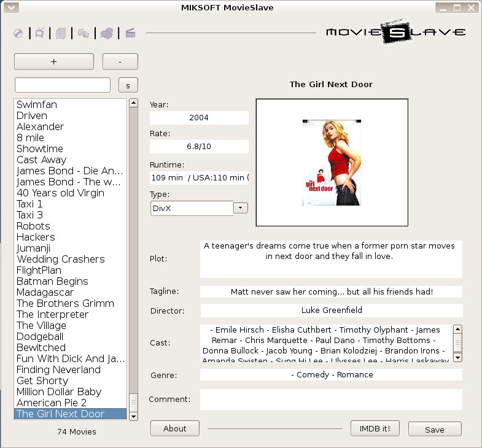This screenshot has width=482, height=448.
Task: Select Driven in the movie list
Action: pos(71,116)
